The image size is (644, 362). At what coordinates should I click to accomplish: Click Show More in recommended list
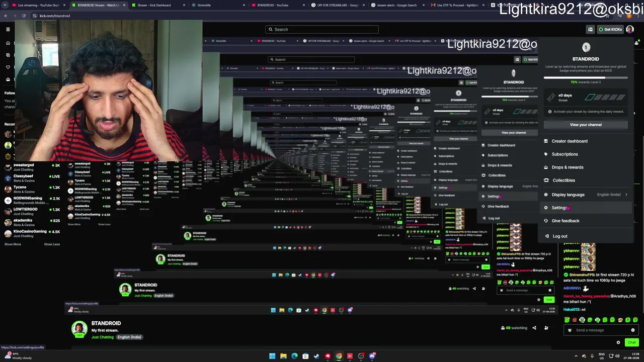[13, 244]
